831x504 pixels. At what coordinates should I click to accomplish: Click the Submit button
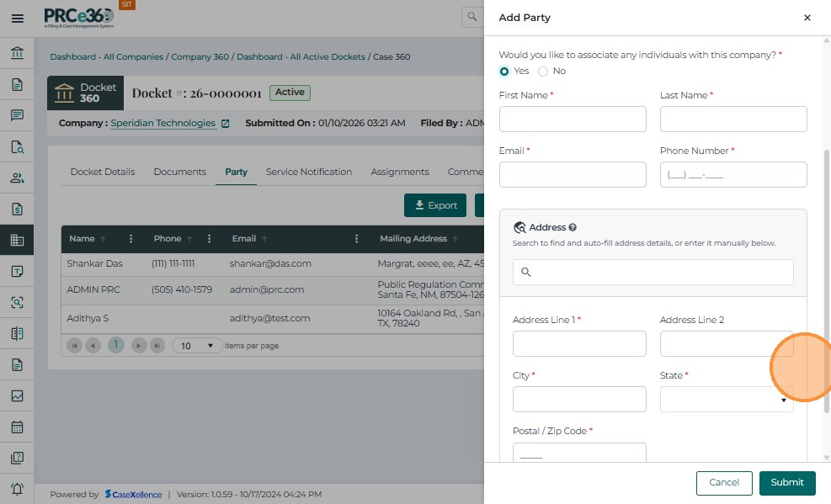click(787, 482)
